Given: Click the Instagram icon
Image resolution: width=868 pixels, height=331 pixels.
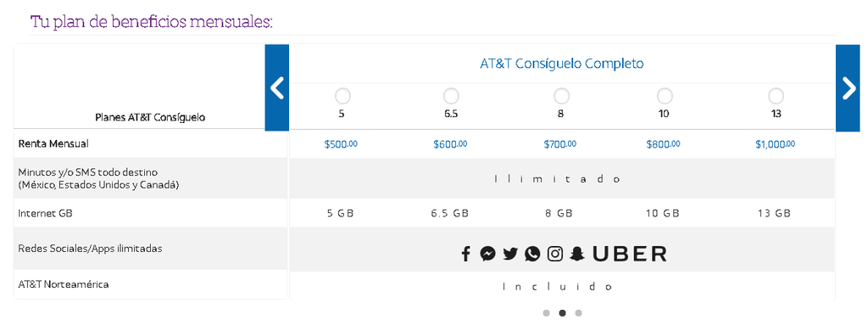Looking at the screenshot, I should click(555, 254).
